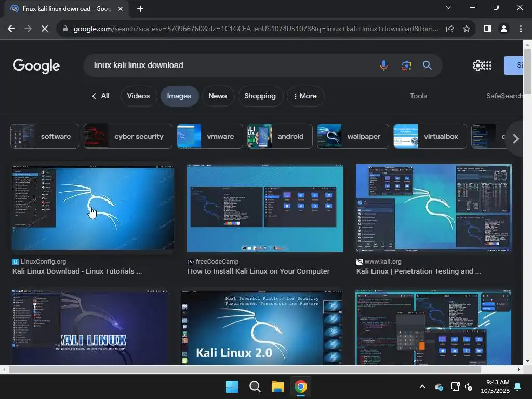Click the browser forward arrow

(x=28, y=29)
